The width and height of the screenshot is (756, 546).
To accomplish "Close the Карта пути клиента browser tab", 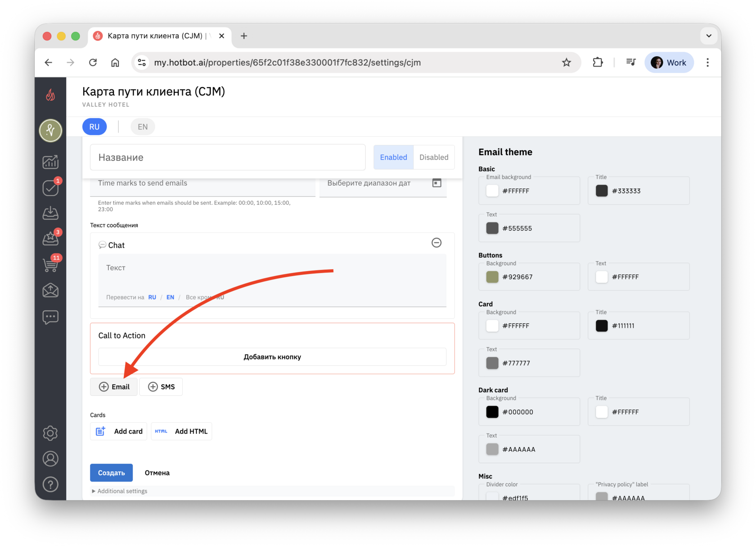I will click(x=221, y=36).
